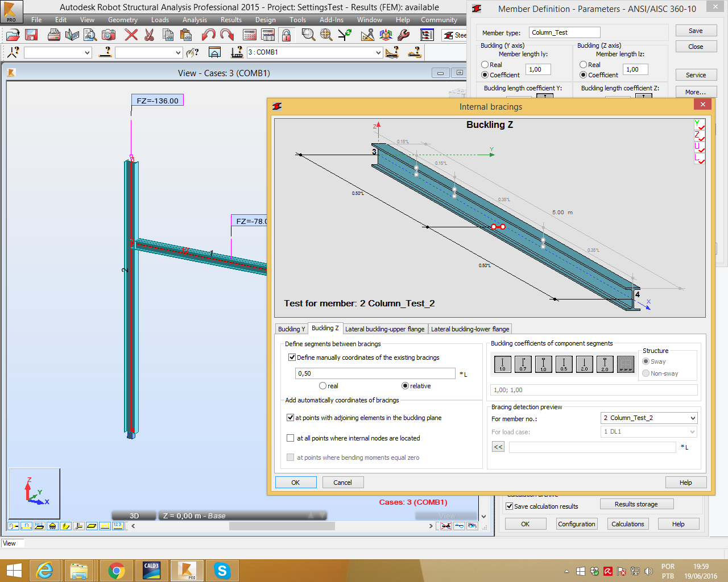This screenshot has width=728, height=582.
Task: Open the 3D view mode selector
Action: [134, 516]
